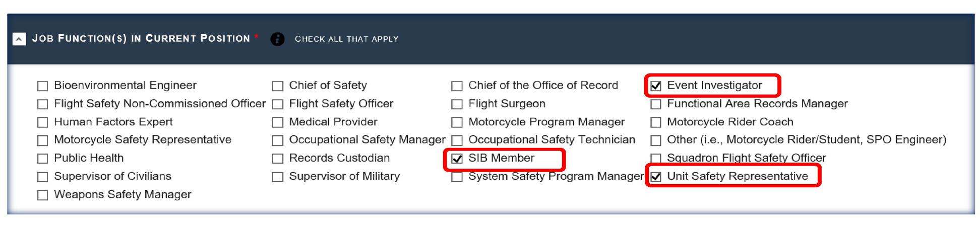Tick the Motorcycle Rider Coach checkbox

(x=656, y=122)
